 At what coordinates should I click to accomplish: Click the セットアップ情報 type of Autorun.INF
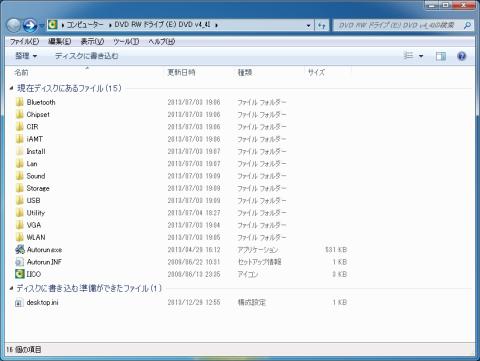pos(260,262)
